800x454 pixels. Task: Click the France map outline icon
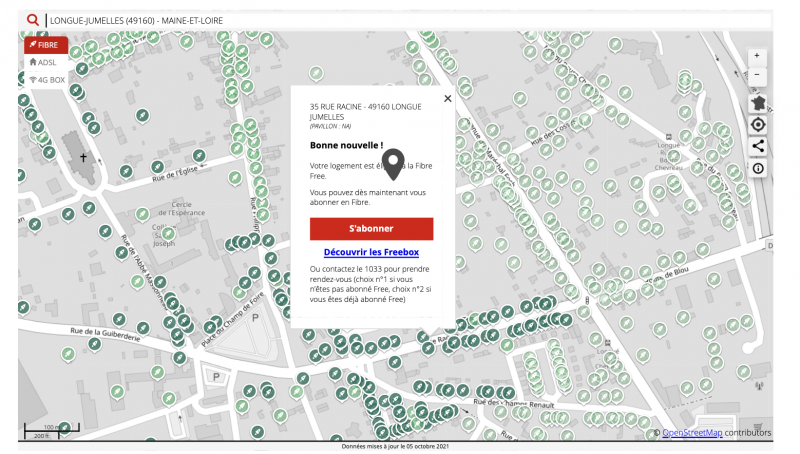tap(758, 103)
